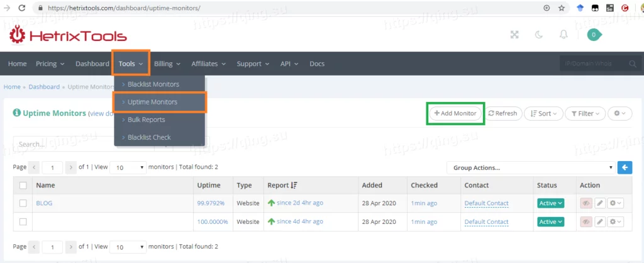
Task: Go to the previous page in the bottom pagination
Action: (x=34, y=247)
